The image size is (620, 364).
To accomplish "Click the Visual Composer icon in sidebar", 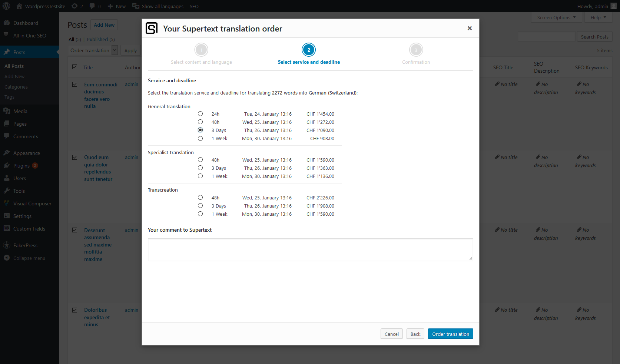I will tap(7, 203).
